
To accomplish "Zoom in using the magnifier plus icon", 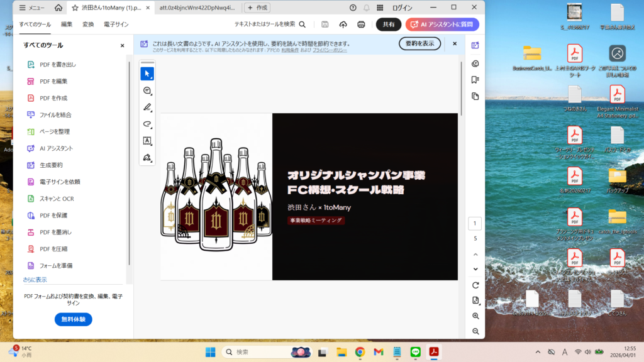I will (475, 315).
